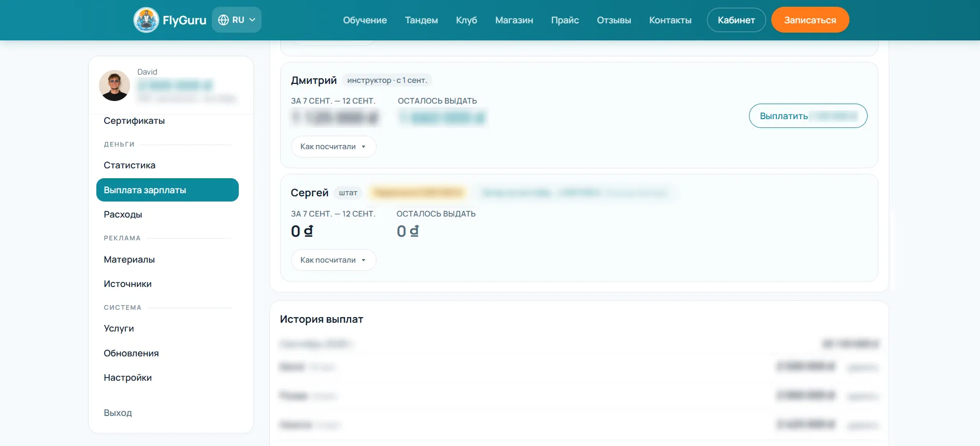Click the штат badge next to Сергей
Viewport: 980px width, 446px height.
[348, 193]
